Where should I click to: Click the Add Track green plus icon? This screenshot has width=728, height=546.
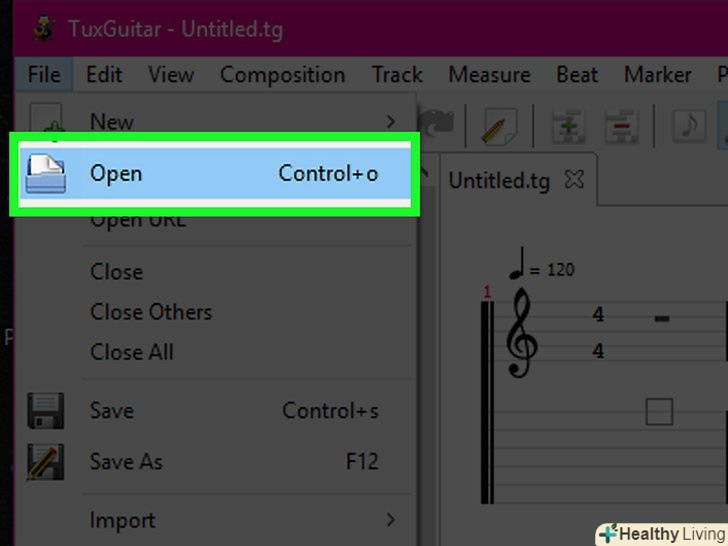[x=569, y=126]
